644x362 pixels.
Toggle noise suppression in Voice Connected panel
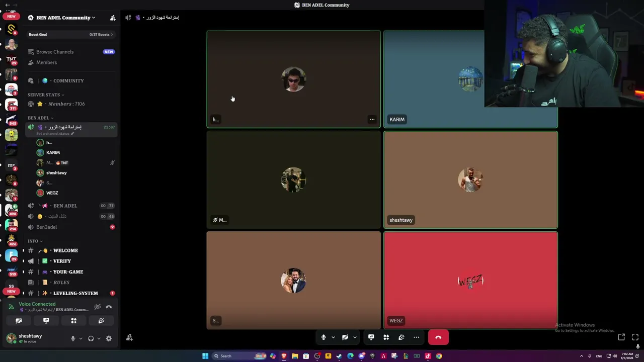(x=98, y=307)
